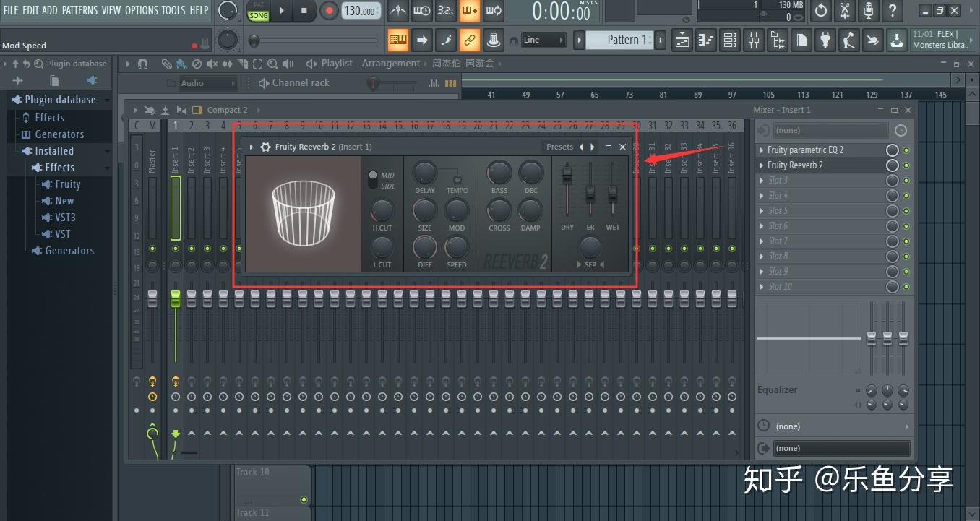Disable the Fruity parametric EQ 2 slot LED

pos(906,150)
